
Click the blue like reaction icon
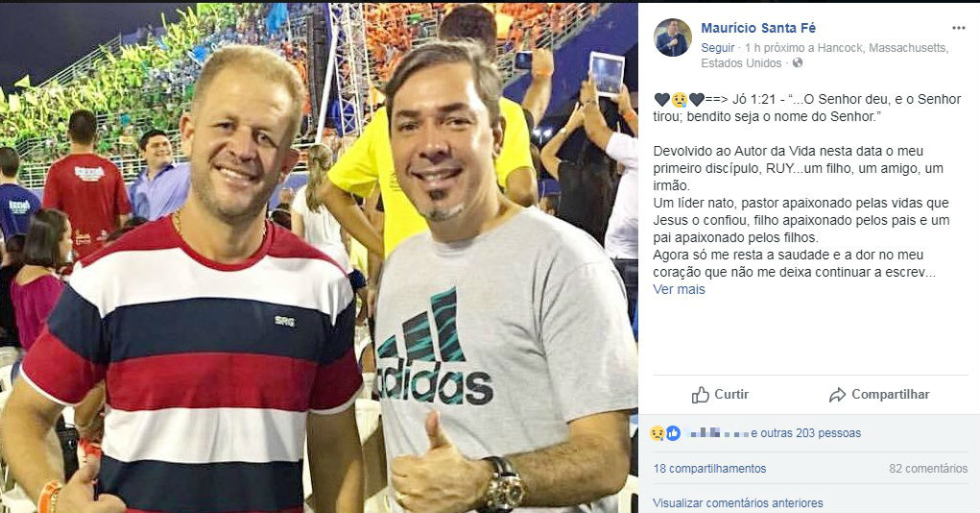coord(673,433)
